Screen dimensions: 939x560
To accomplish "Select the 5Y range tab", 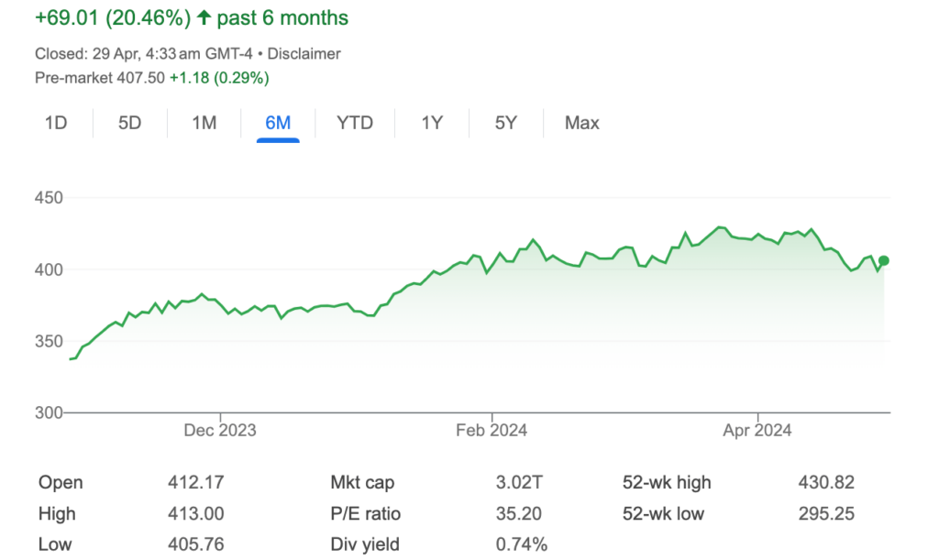I will point(505,123).
